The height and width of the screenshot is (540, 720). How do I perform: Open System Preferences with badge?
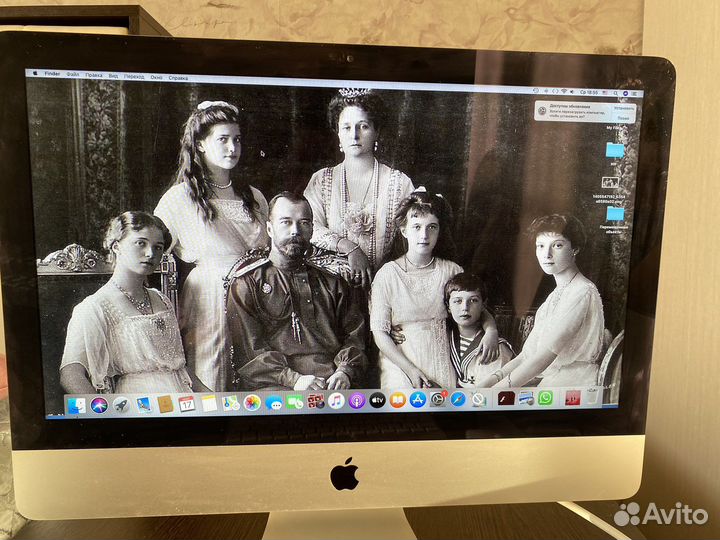click(438, 399)
